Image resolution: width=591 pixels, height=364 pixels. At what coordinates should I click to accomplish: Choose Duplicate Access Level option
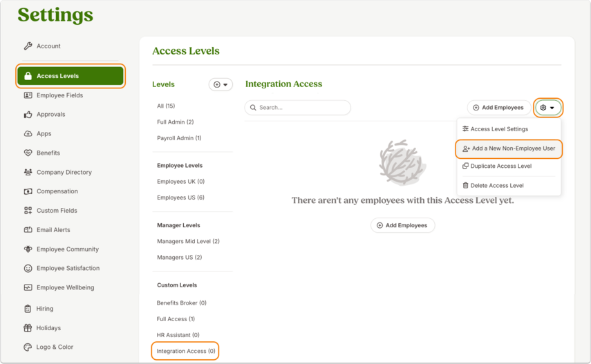[497, 166]
